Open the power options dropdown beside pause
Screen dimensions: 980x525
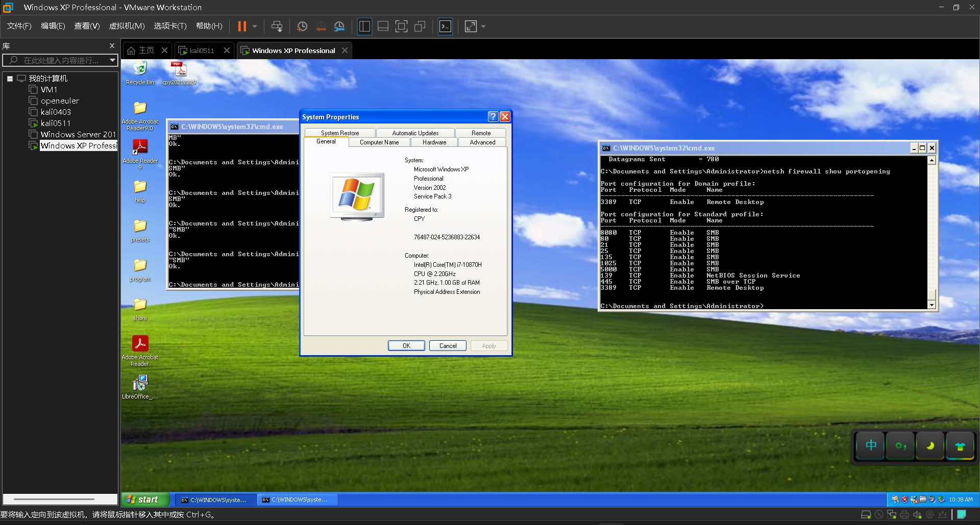pos(254,27)
